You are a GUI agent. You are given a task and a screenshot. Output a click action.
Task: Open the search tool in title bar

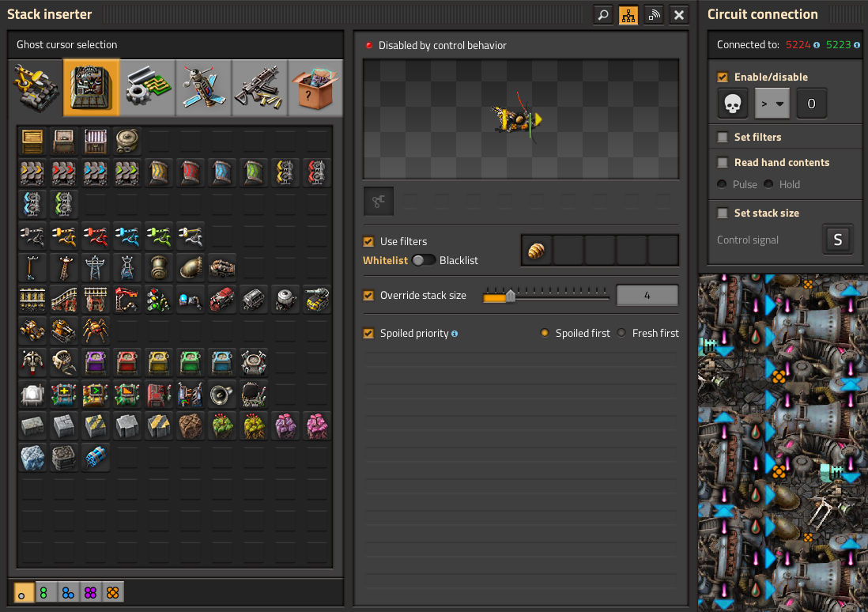(x=603, y=15)
